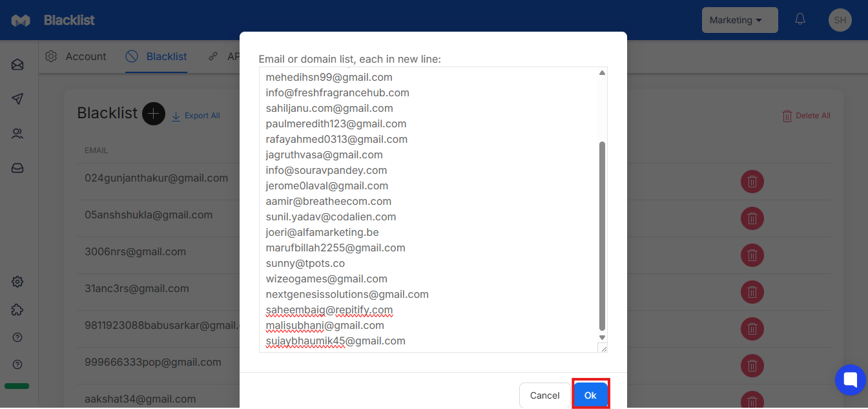Open the integrations puzzle-piece sidebar icon
868x409 pixels.
[x=17, y=309]
